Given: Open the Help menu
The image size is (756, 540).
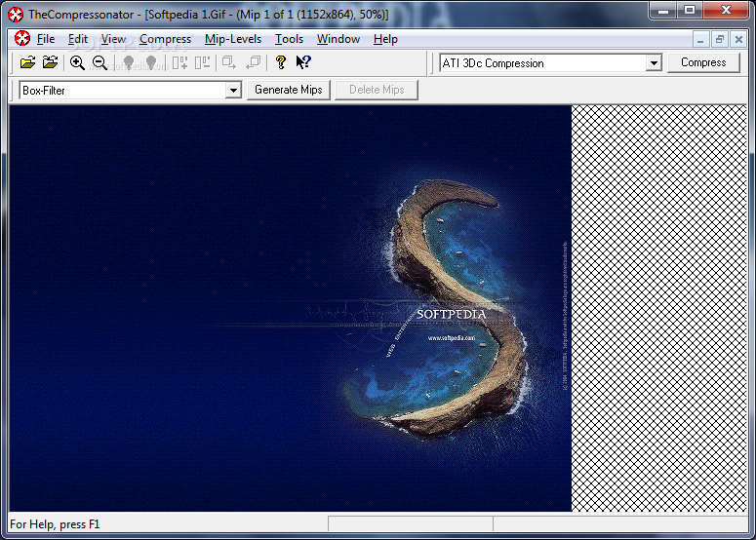Looking at the screenshot, I should pos(385,39).
